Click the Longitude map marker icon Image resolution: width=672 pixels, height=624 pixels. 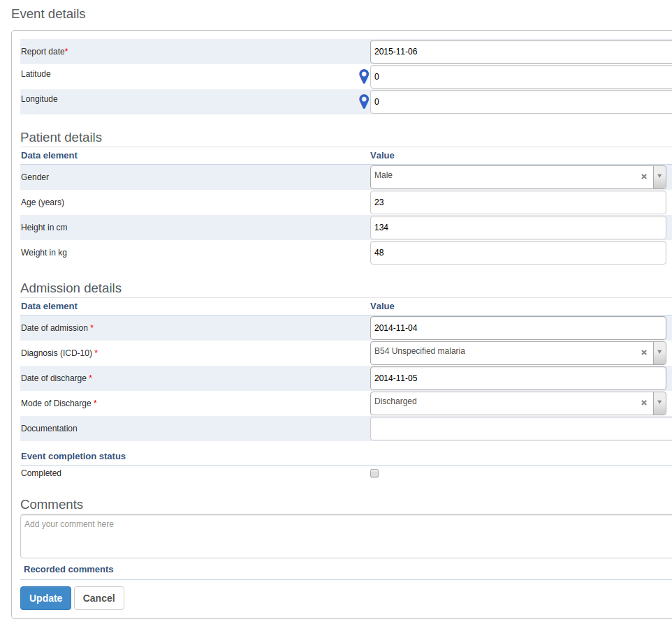coord(363,102)
